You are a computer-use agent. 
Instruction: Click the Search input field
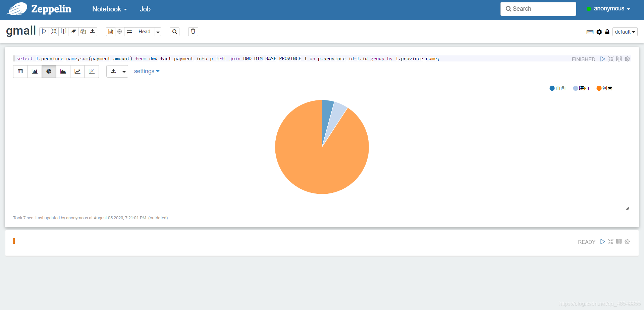pos(538,9)
